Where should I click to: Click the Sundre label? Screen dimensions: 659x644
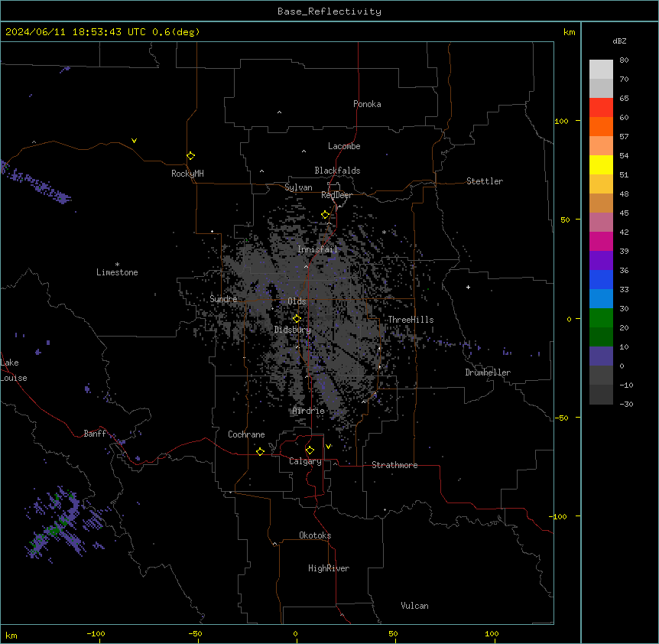pos(223,299)
